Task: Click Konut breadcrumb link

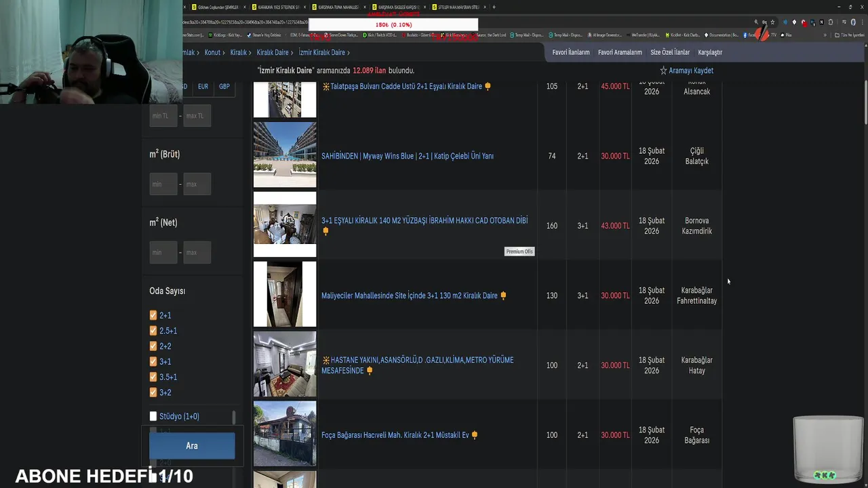Action: [212, 52]
